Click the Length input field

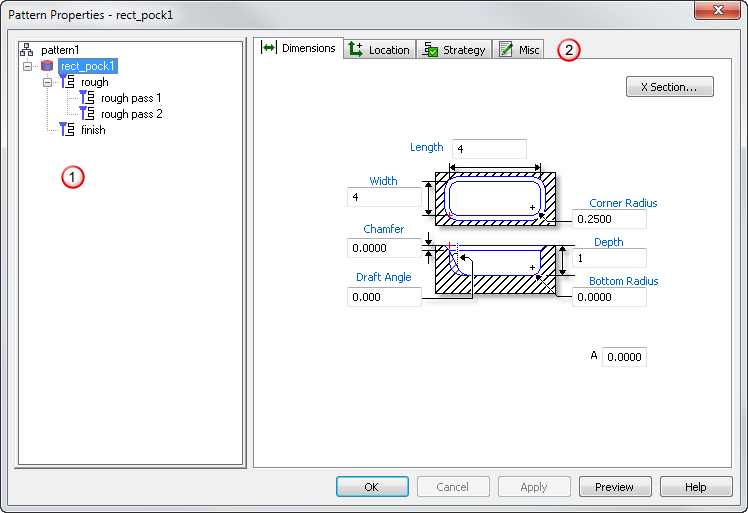(489, 149)
